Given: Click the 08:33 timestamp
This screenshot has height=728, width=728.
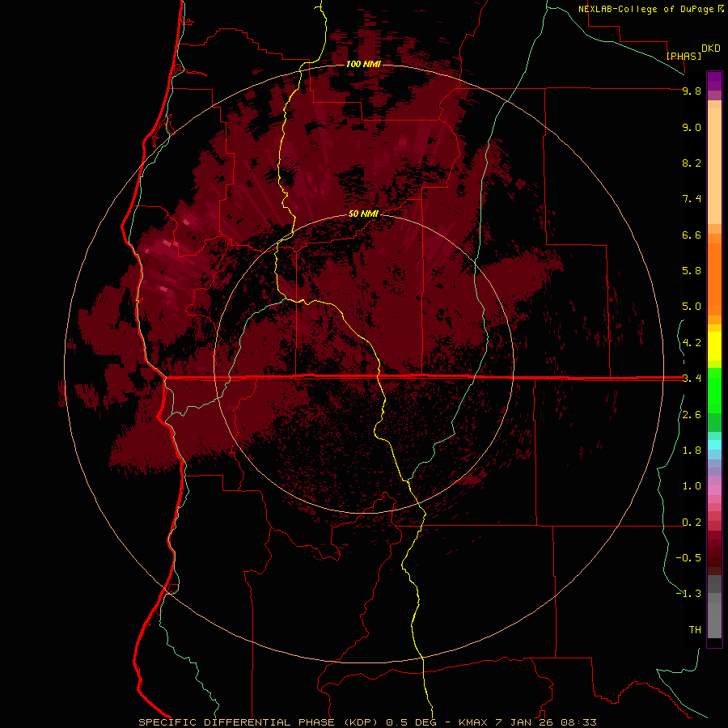Looking at the screenshot, I should tap(579, 722).
